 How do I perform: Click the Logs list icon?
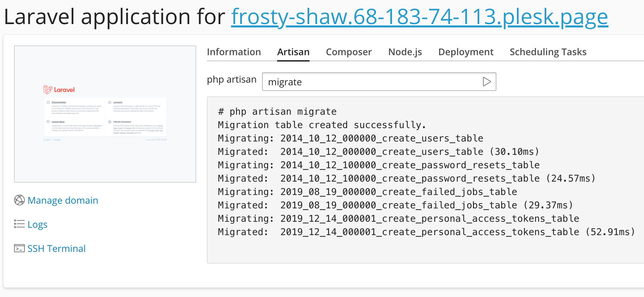19,224
